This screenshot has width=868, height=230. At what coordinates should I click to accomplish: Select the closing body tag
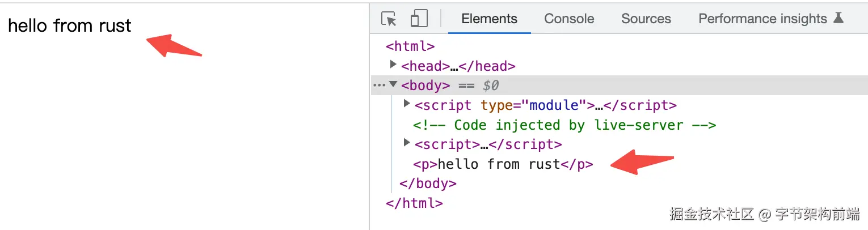point(428,184)
